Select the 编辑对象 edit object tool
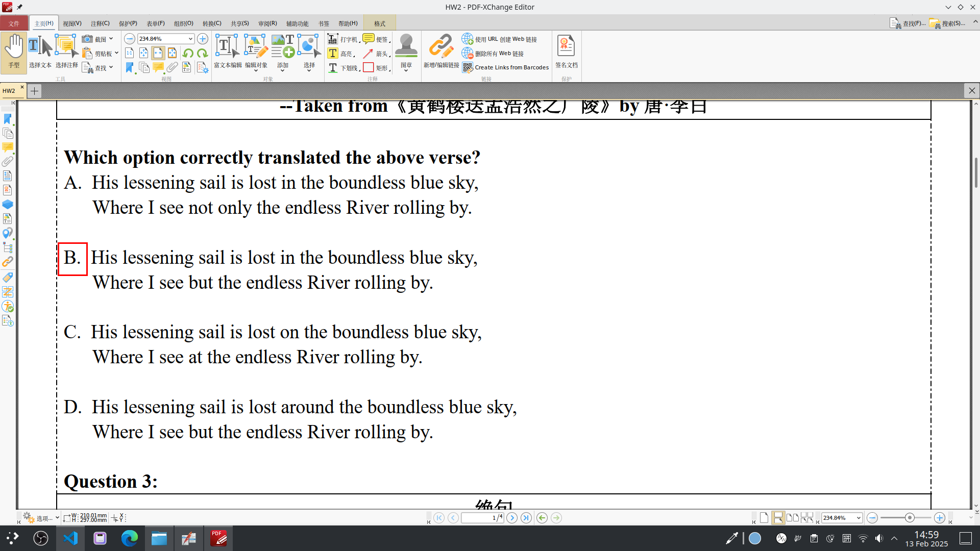 tap(255, 48)
